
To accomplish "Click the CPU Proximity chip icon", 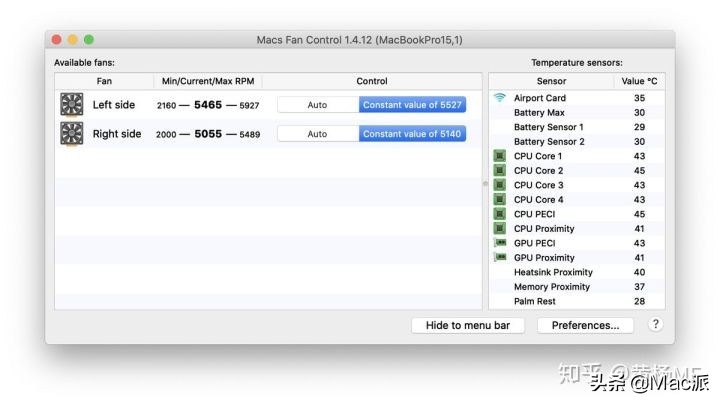I will click(x=500, y=228).
